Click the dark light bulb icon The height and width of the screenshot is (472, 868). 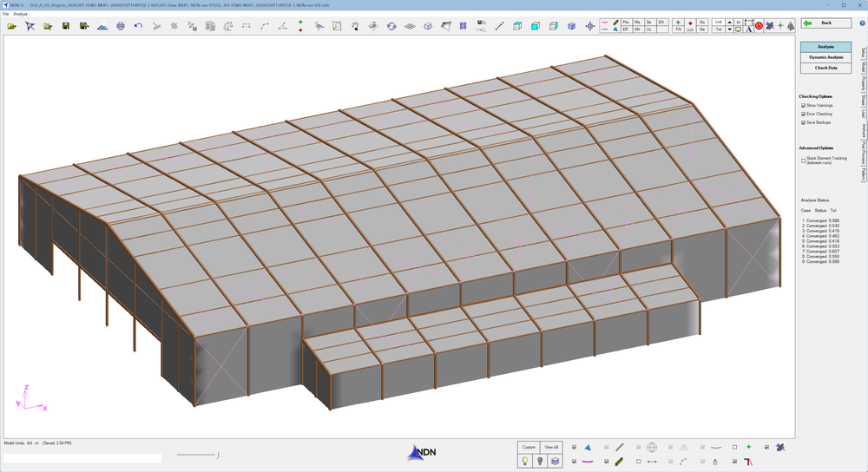click(x=540, y=461)
